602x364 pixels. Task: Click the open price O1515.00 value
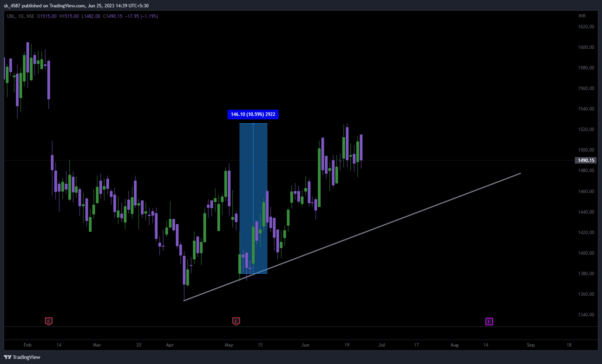coord(47,16)
